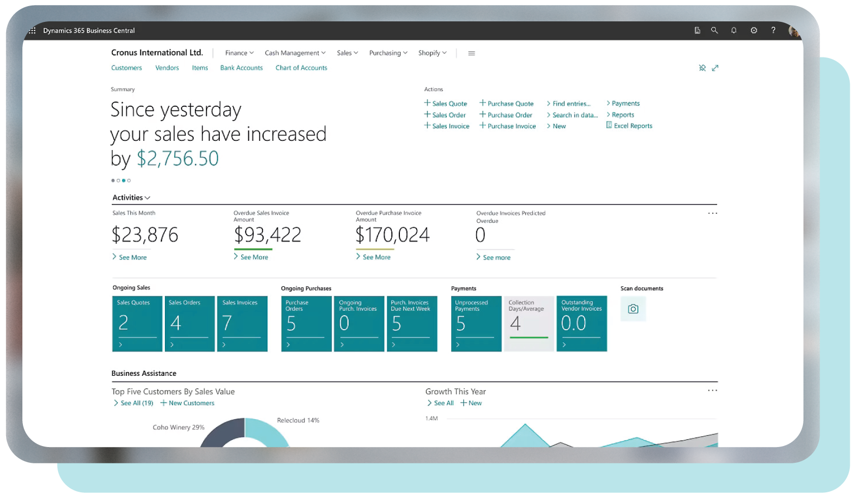
Task: Click the Coho Winery 29% chart label
Action: click(x=179, y=427)
